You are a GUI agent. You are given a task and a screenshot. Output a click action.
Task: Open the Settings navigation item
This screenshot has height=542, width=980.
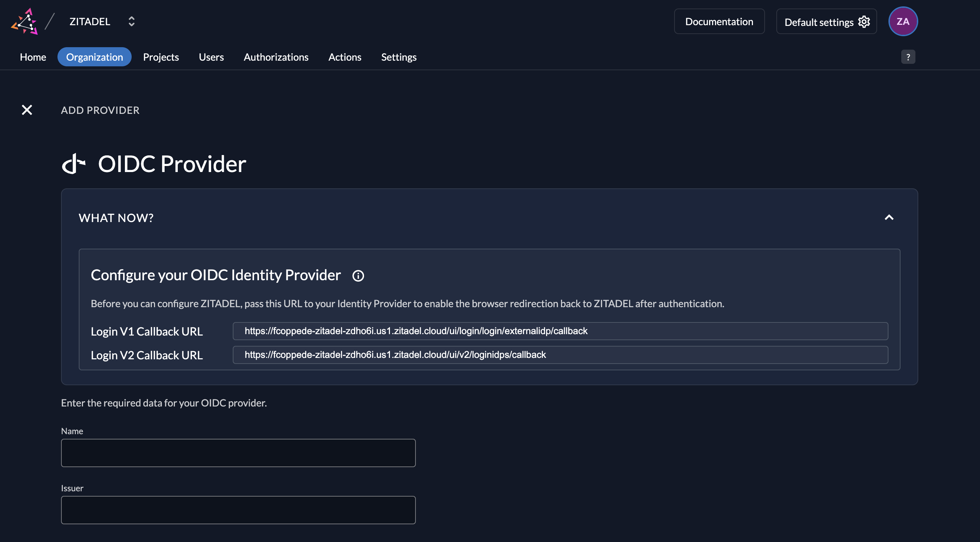[x=399, y=57]
